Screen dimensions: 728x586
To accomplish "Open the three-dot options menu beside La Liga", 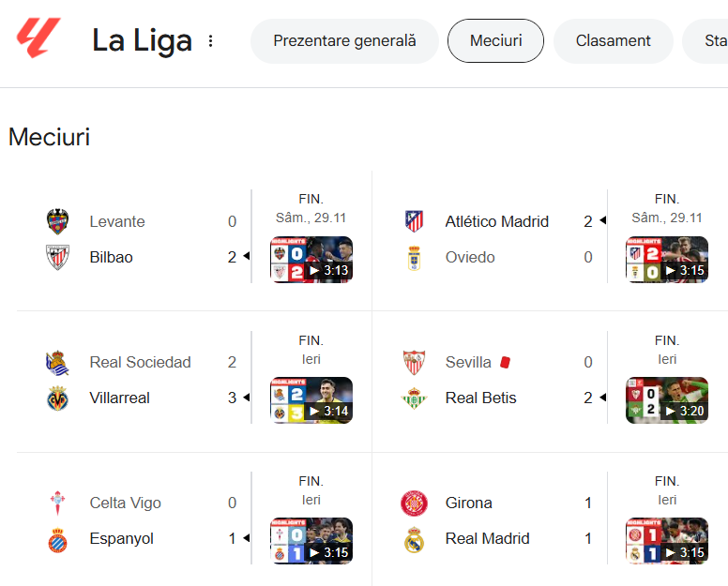I will pos(210,41).
